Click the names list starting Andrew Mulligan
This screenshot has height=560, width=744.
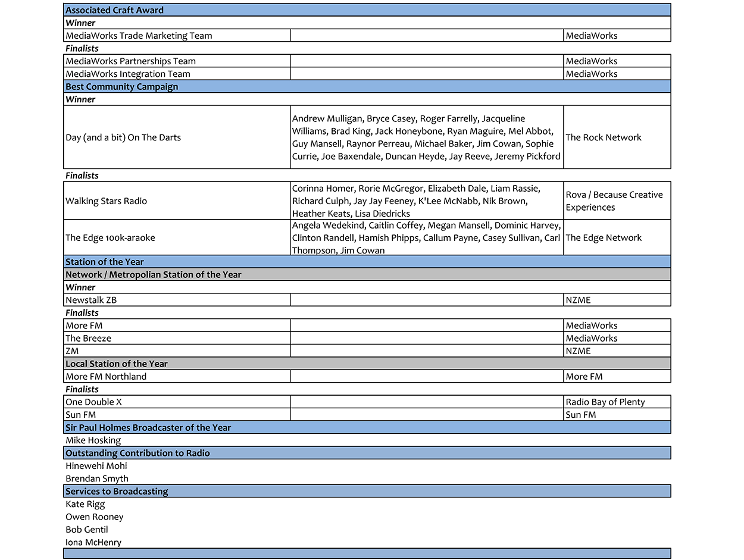(427, 137)
